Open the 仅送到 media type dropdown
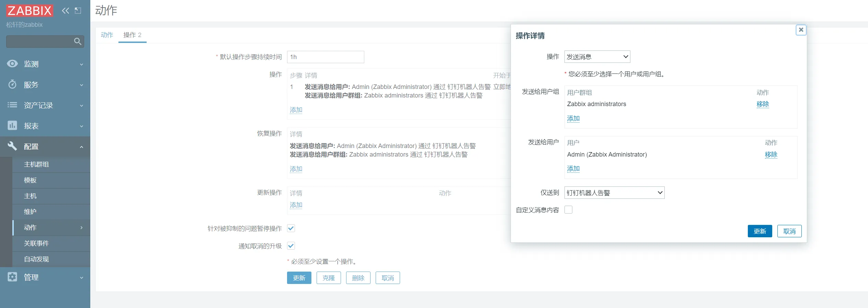The image size is (868, 308). (x=614, y=193)
